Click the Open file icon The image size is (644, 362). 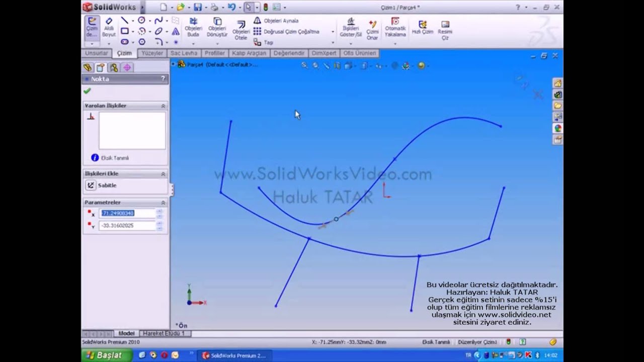[180, 7]
